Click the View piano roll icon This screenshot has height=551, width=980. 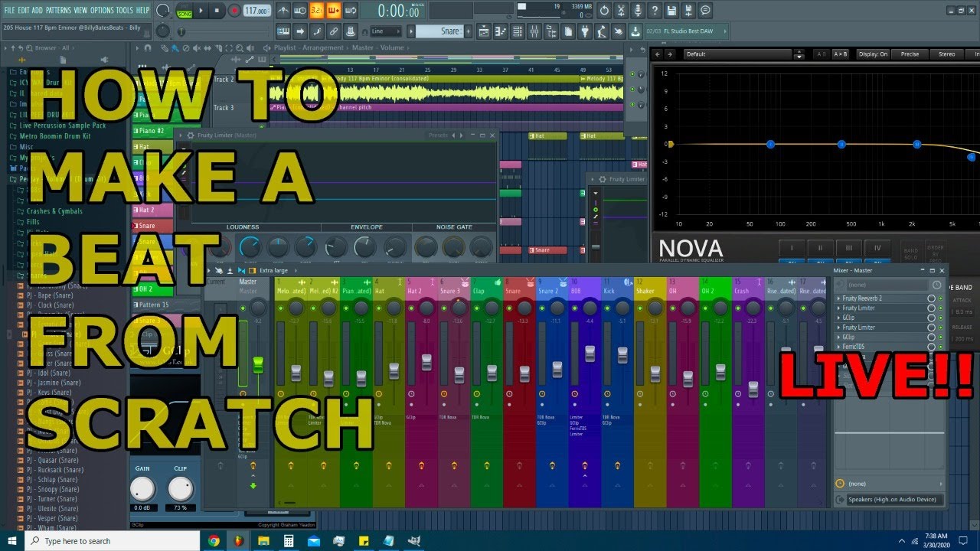click(x=501, y=31)
